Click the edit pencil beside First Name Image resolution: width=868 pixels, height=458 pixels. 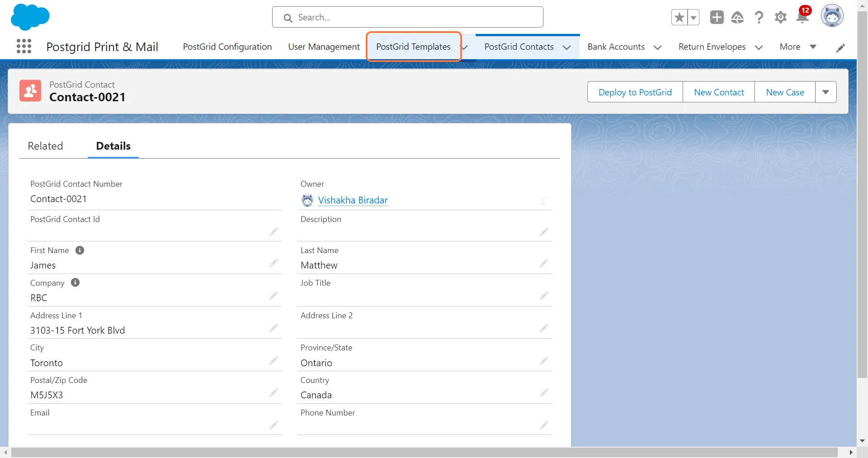(274, 263)
